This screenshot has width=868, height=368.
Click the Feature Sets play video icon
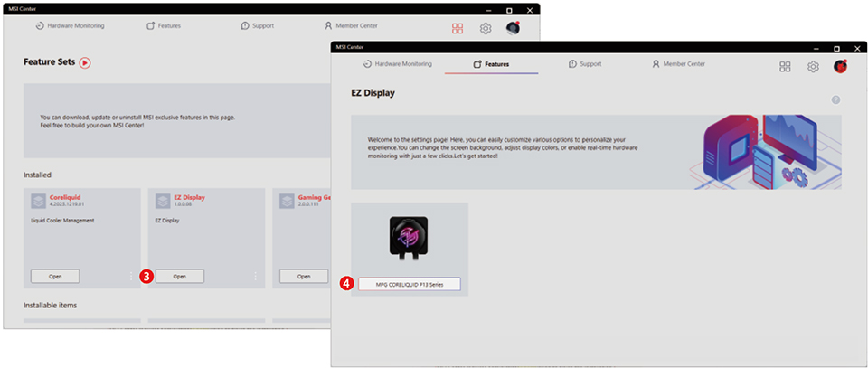(x=85, y=62)
